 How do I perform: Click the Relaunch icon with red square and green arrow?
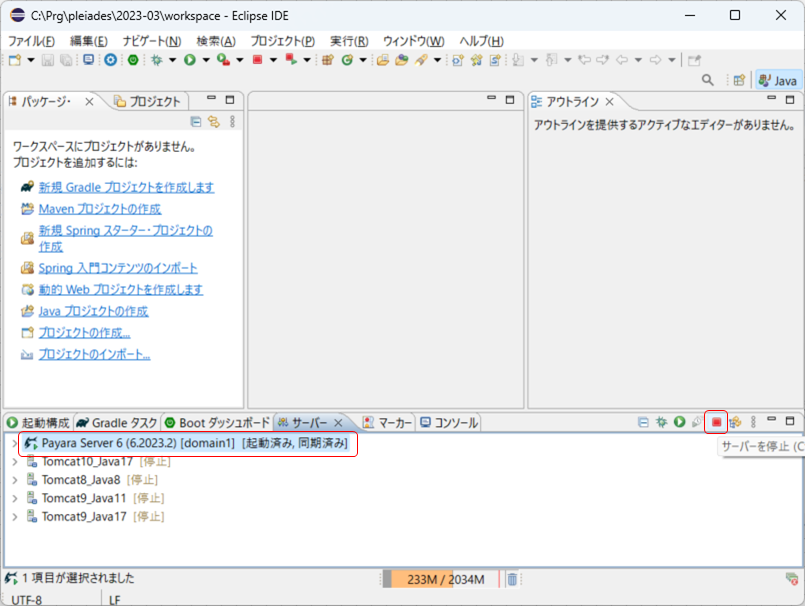pyautogui.click(x=291, y=60)
